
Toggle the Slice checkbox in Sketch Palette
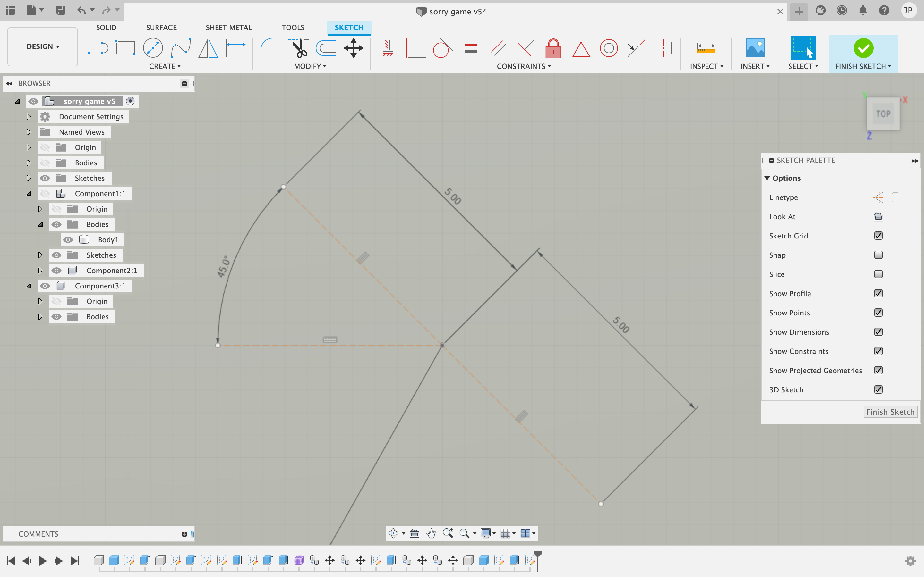pos(878,274)
